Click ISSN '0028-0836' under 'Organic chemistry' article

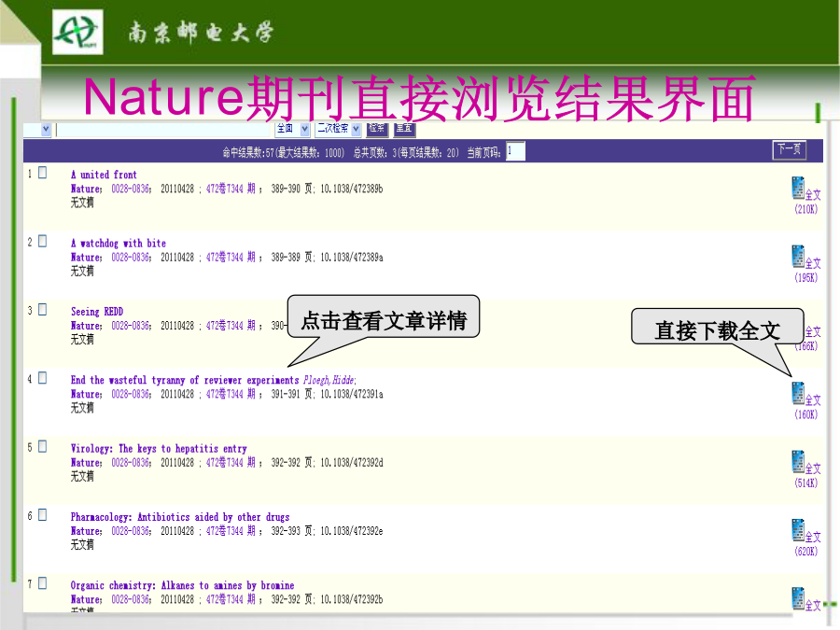[x=132, y=599]
